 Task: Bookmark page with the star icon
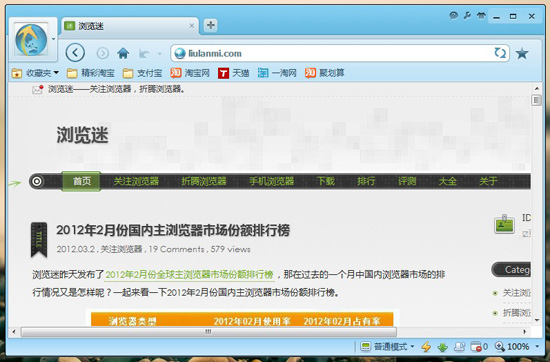point(522,54)
